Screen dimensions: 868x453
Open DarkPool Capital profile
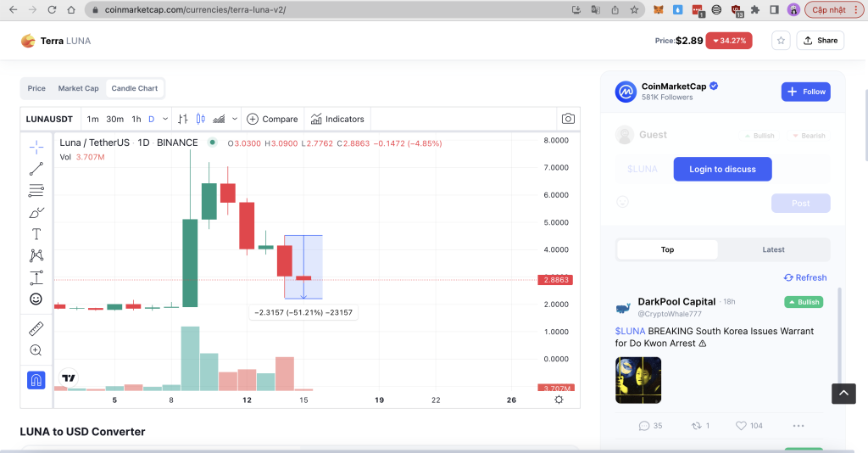click(x=676, y=301)
